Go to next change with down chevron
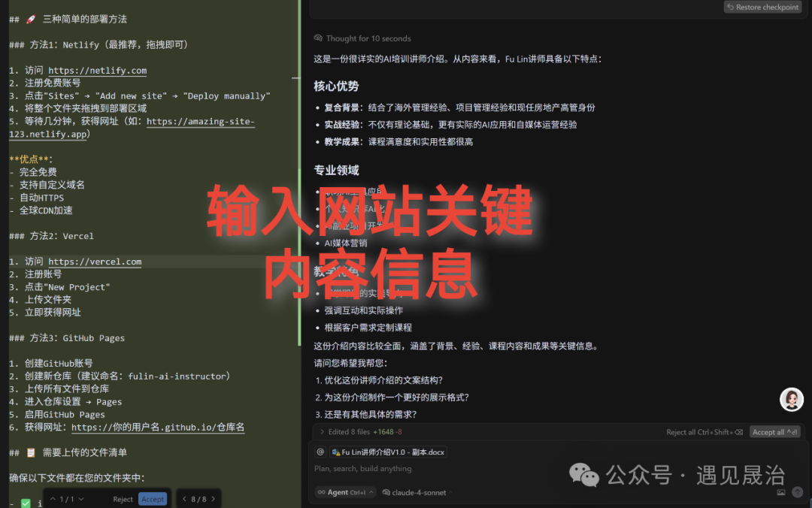The height and width of the screenshot is (508, 812). 81,499
